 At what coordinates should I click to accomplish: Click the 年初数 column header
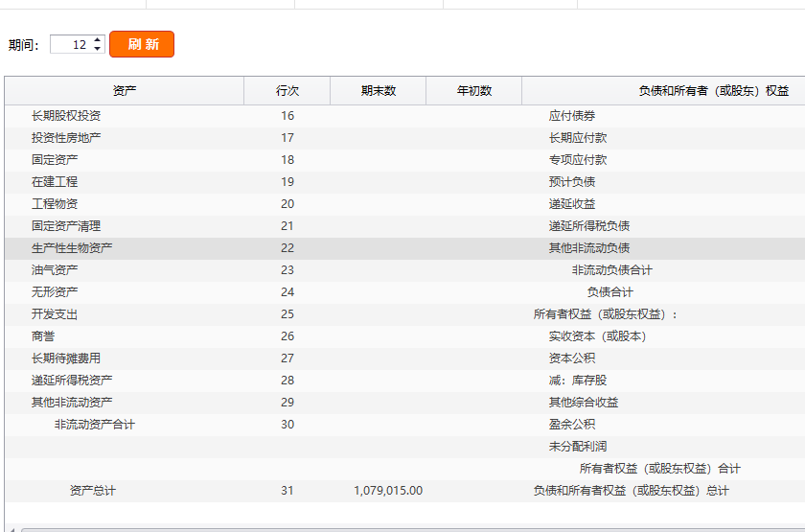[474, 91]
